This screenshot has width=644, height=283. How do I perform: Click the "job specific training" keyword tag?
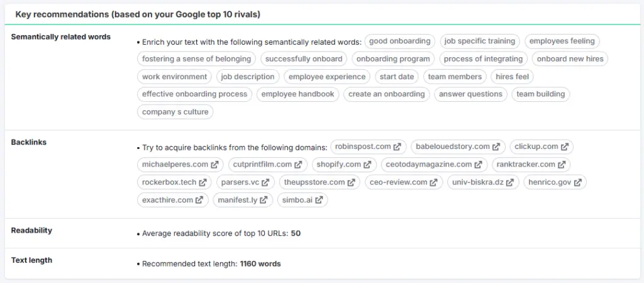pos(479,42)
